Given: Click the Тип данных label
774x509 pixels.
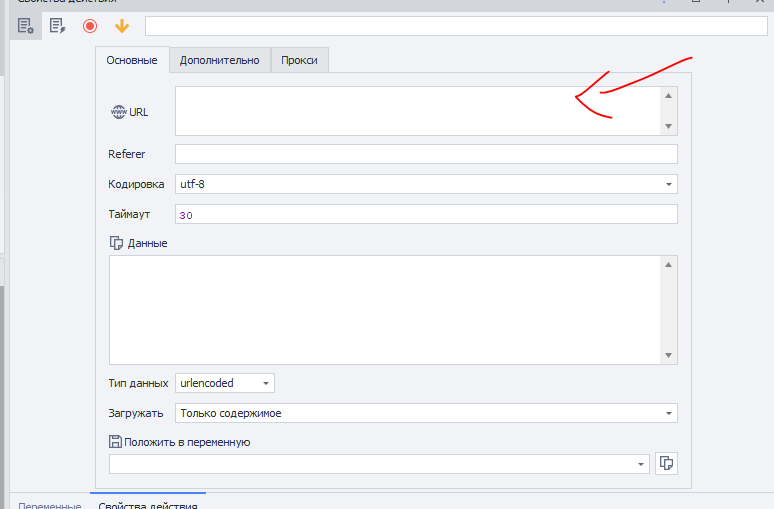Looking at the screenshot, I should point(138,383).
